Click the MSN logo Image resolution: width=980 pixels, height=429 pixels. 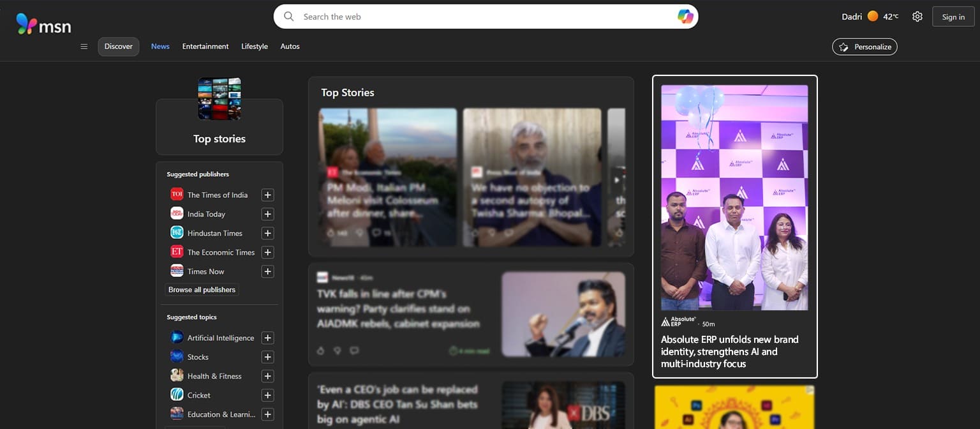click(43, 24)
